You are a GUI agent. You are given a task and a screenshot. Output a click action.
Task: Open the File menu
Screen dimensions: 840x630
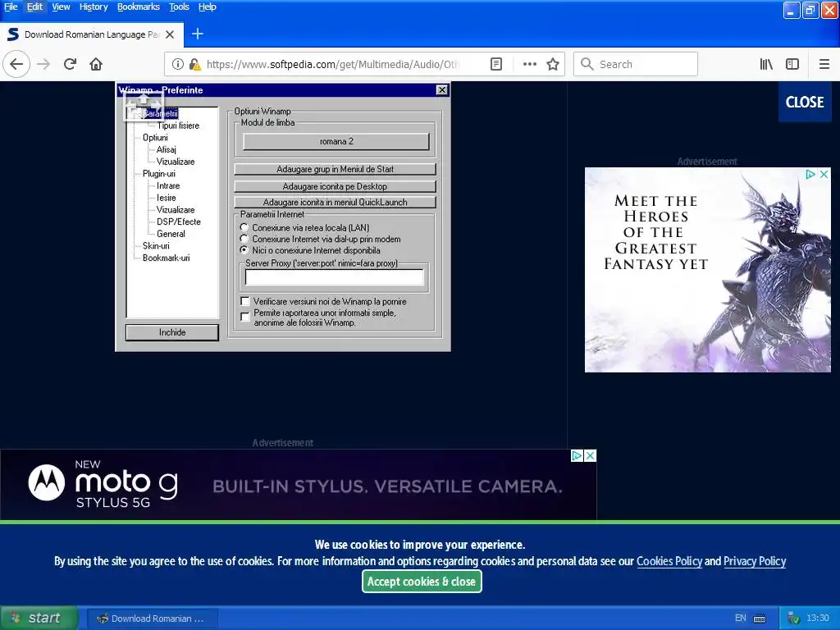tap(11, 7)
